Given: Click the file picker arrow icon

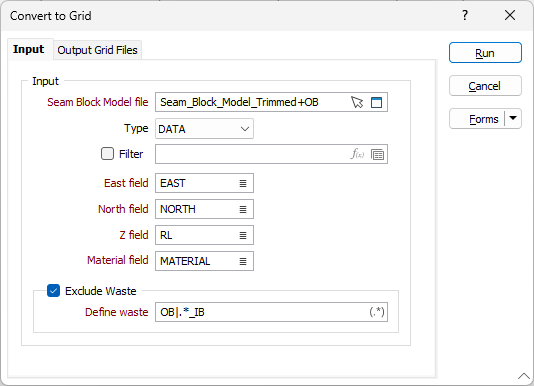Looking at the screenshot, I should click(357, 102).
